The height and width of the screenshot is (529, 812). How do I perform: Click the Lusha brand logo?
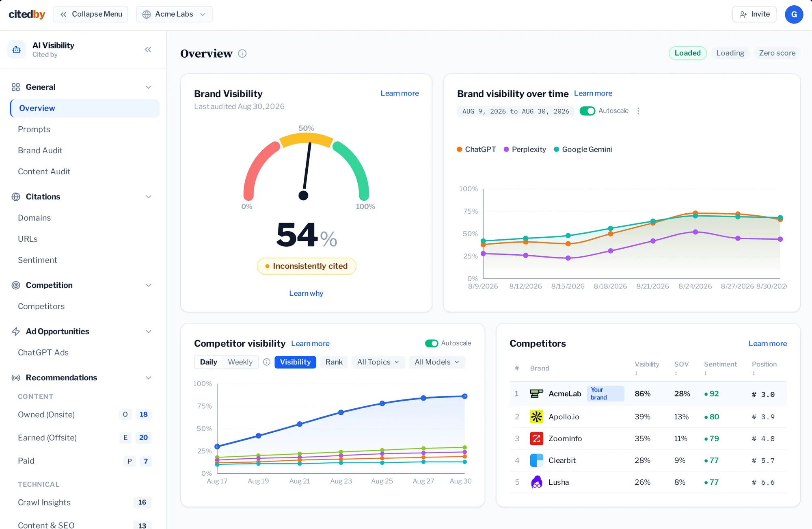click(536, 482)
